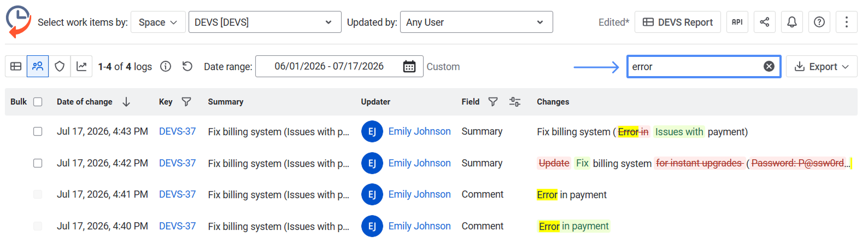Open DEVS-37 link in 4:40 PM row

177,226
